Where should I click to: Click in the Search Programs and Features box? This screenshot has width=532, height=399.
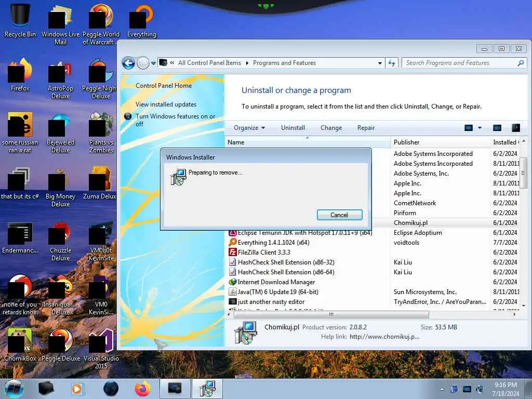click(x=460, y=63)
